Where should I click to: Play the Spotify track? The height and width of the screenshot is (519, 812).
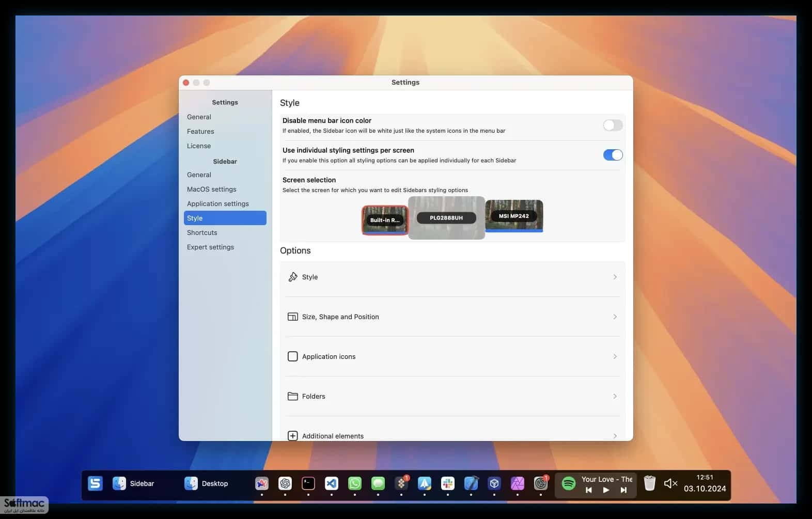(606, 490)
